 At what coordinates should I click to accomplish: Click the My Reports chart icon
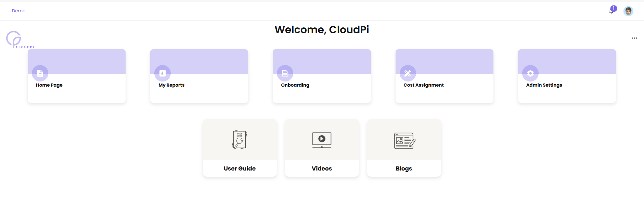[163, 73]
